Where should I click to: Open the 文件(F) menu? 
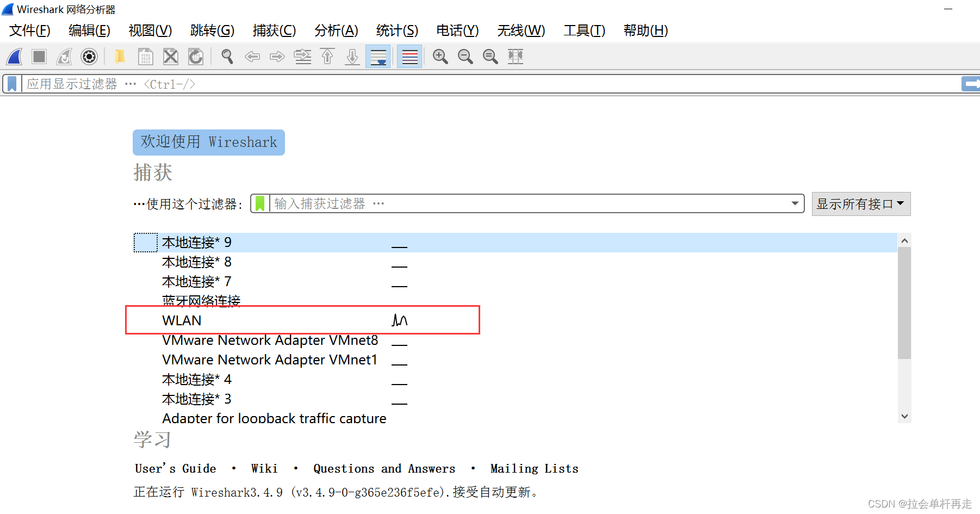tap(30, 30)
